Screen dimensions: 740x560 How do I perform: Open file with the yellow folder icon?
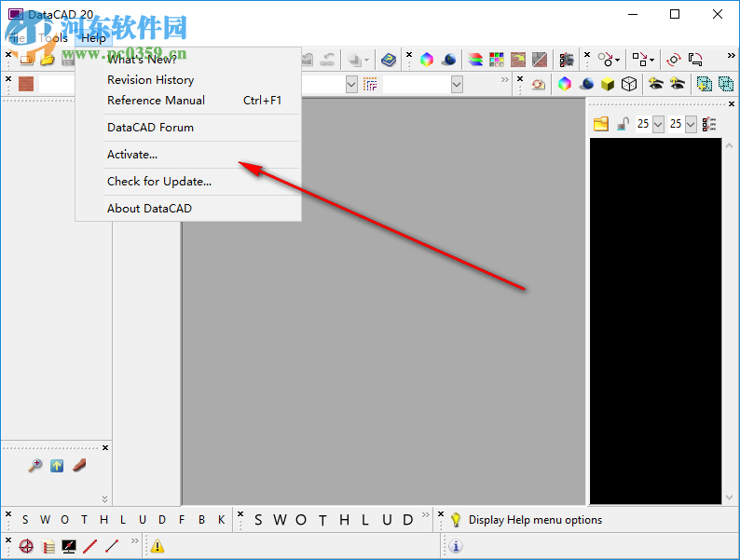47,60
